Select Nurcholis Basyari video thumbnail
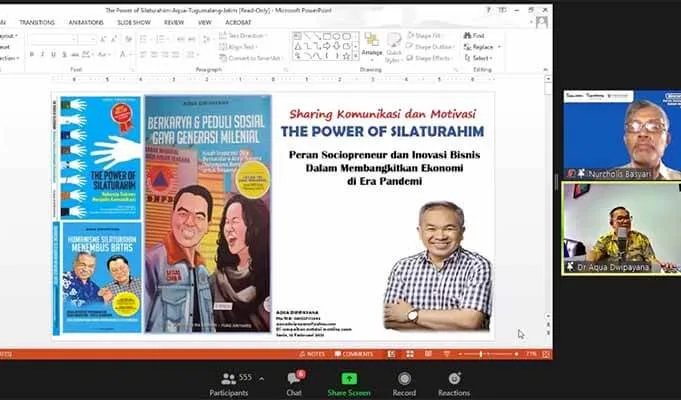 point(622,135)
